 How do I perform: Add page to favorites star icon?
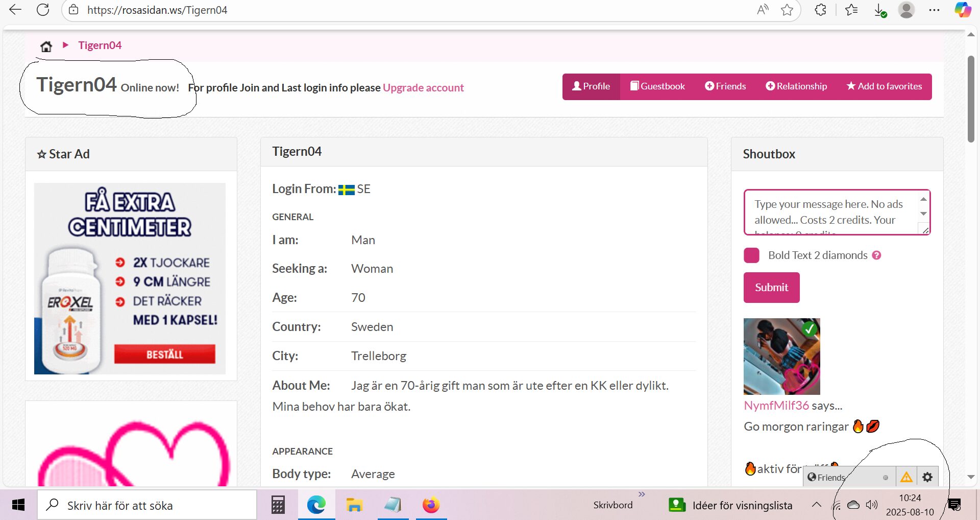point(787,10)
